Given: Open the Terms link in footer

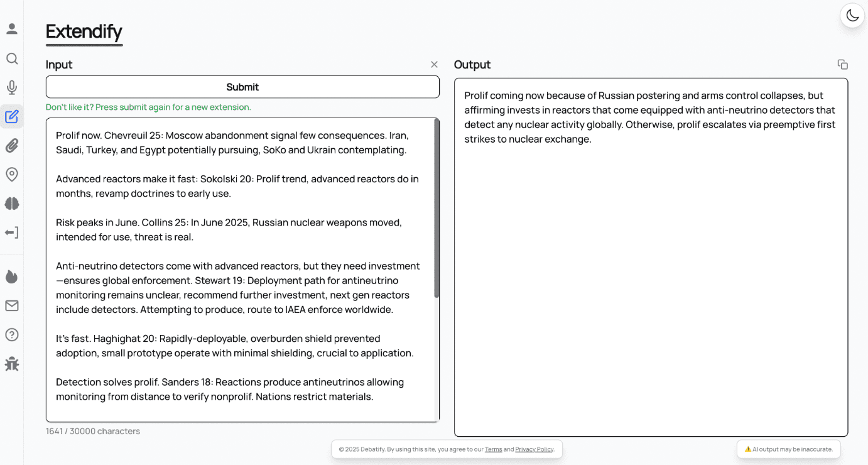Looking at the screenshot, I should pyautogui.click(x=493, y=449).
